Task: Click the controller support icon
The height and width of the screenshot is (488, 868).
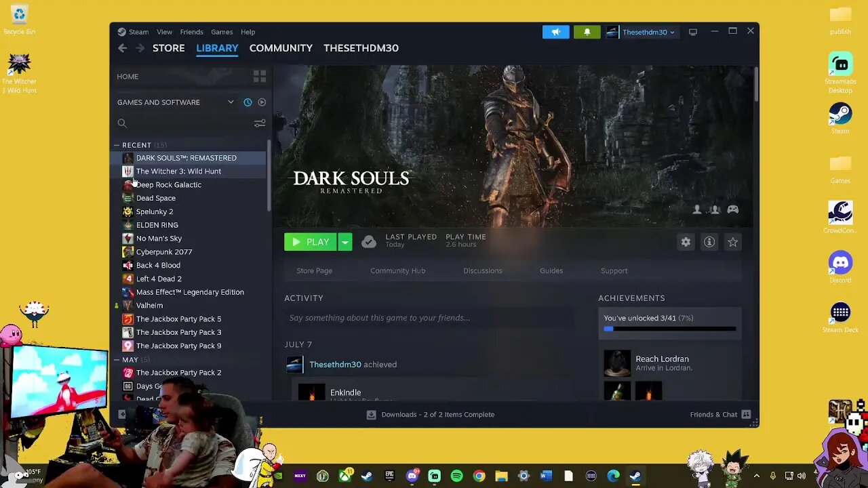Action: [x=733, y=209]
